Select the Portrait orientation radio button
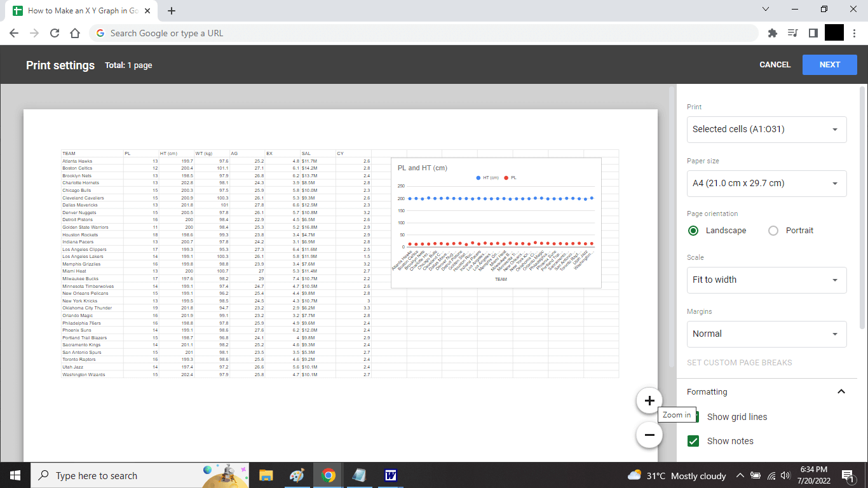The width and height of the screenshot is (868, 488). coord(773,231)
